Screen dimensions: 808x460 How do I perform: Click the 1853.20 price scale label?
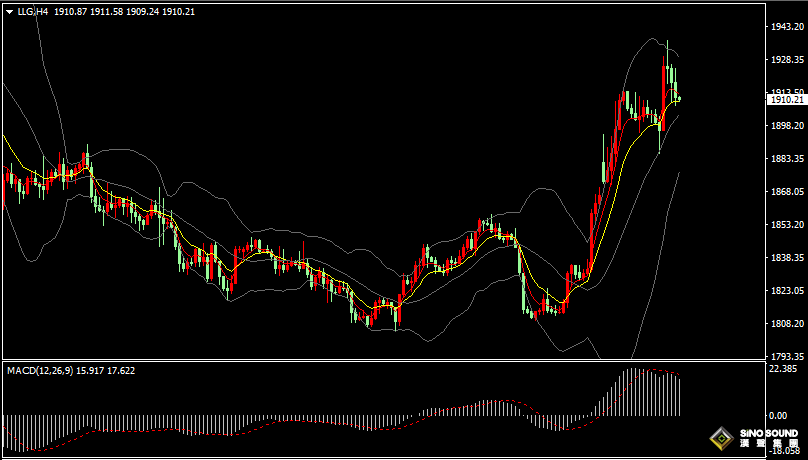pos(787,225)
